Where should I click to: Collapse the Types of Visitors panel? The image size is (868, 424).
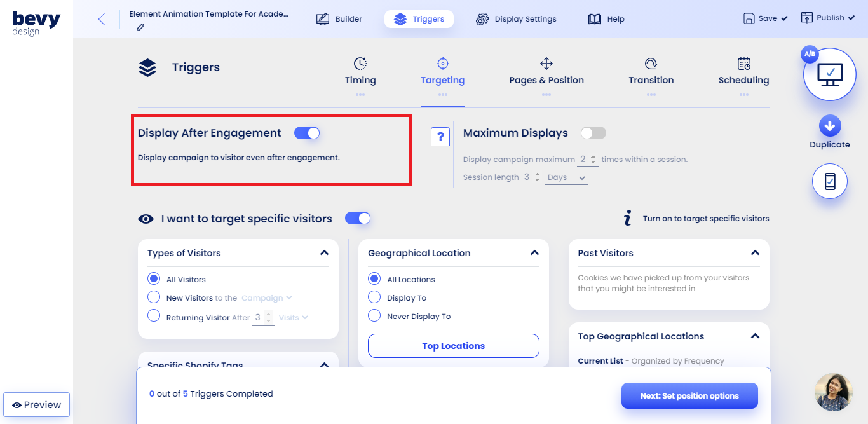click(x=324, y=253)
